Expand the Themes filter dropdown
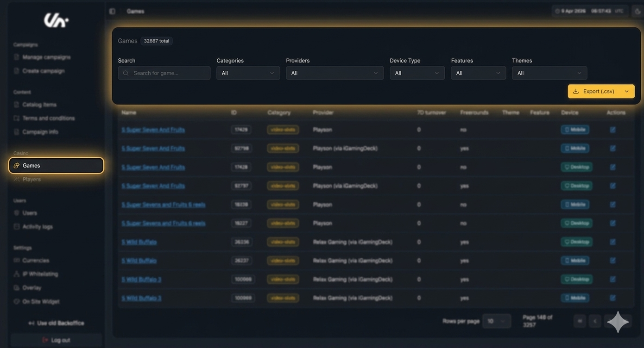This screenshot has width=644, height=348. [x=549, y=73]
